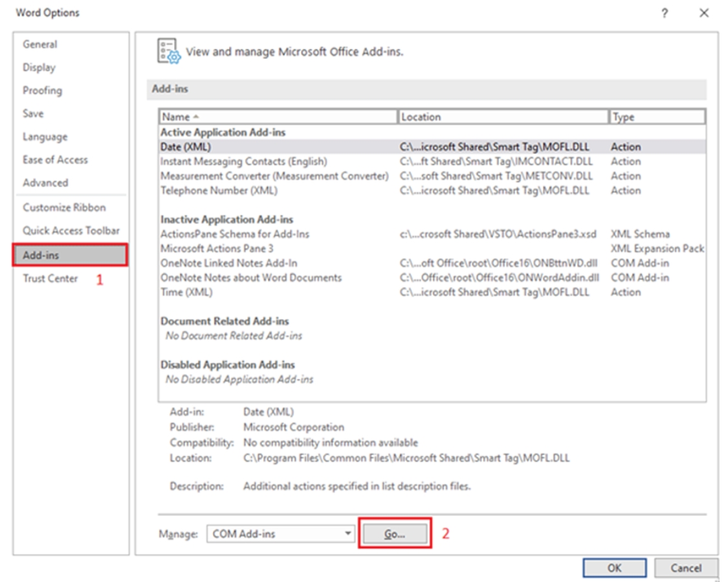
Task: Open the Display options category
Action: click(x=39, y=68)
